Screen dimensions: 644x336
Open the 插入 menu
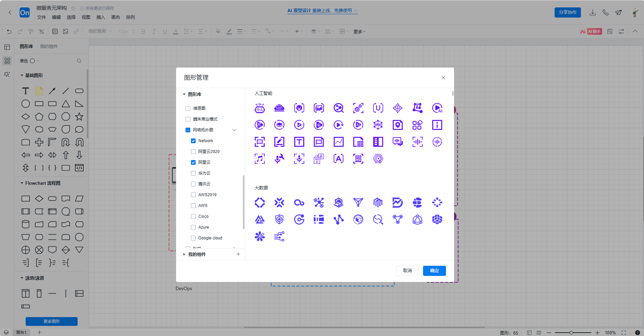point(101,17)
